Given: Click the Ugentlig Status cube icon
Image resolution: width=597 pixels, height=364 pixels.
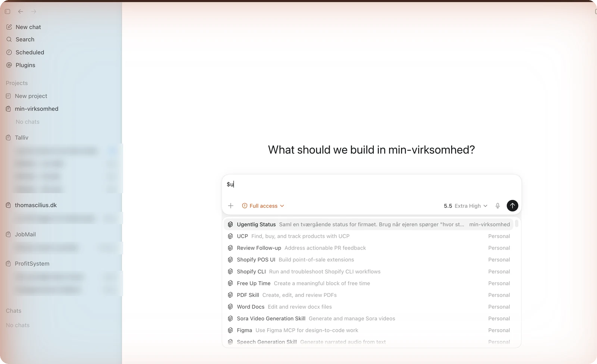Looking at the screenshot, I should point(230,224).
